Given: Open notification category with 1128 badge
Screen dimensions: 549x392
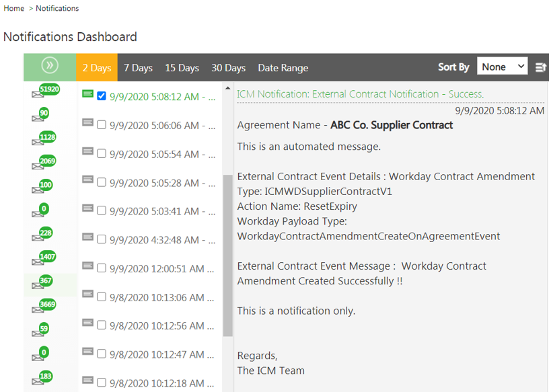Looking at the screenshot, I should pos(44,139).
